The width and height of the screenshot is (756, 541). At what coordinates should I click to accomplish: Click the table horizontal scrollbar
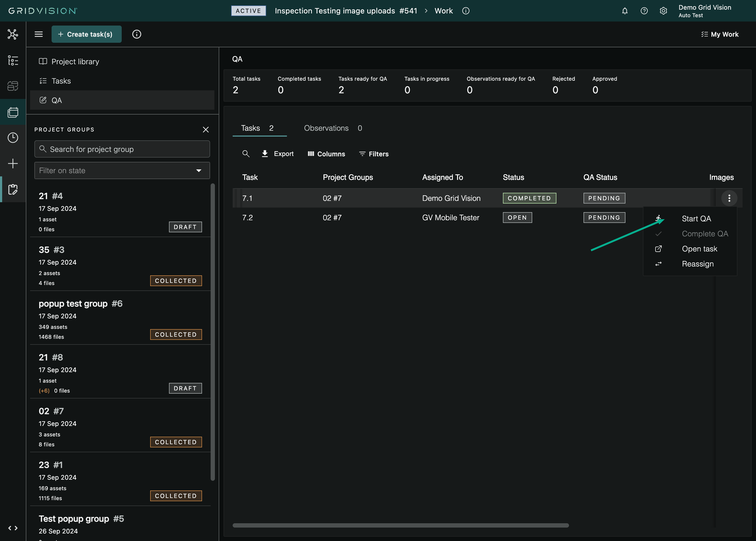pyautogui.click(x=401, y=525)
